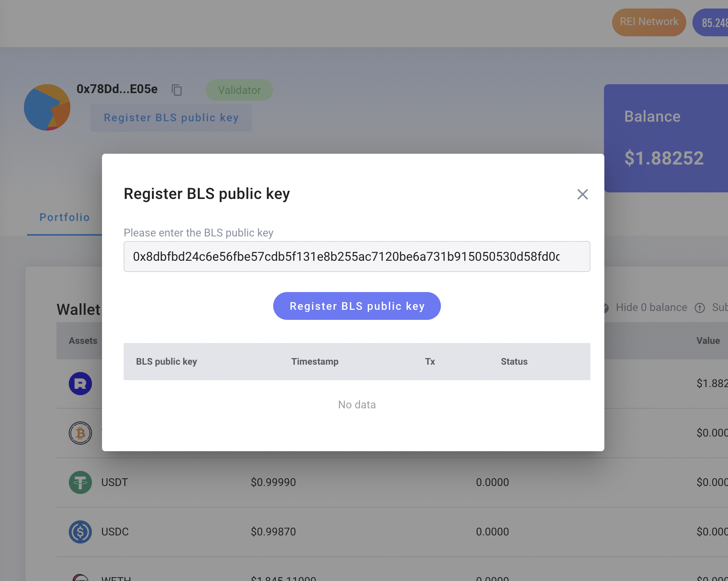This screenshot has width=728, height=581.
Task: Click the REI token icon
Action: (x=80, y=384)
